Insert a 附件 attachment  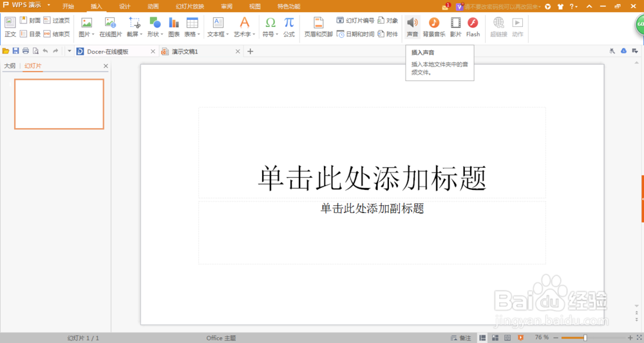point(388,34)
